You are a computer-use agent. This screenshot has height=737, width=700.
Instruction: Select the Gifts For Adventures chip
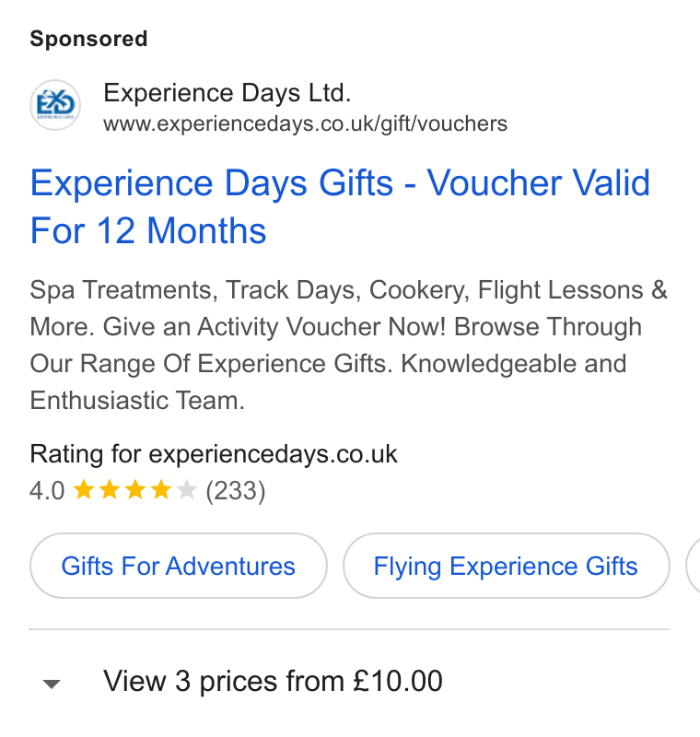pos(179,566)
